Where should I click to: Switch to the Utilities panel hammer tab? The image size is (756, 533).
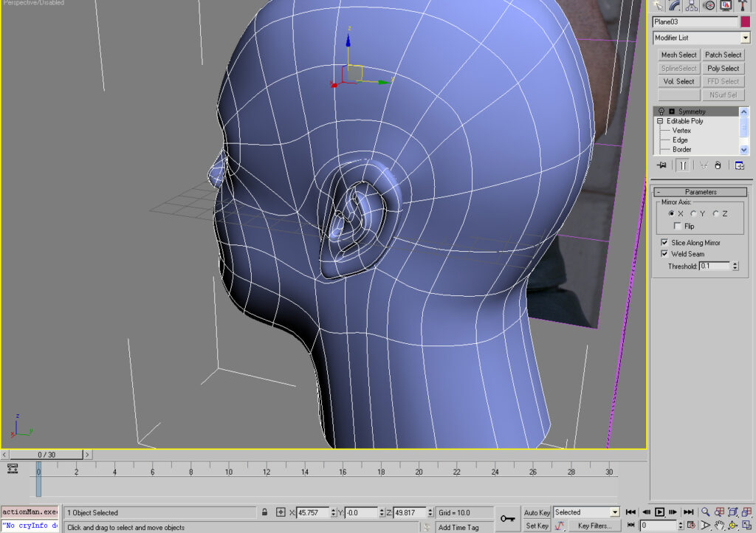(743, 6)
